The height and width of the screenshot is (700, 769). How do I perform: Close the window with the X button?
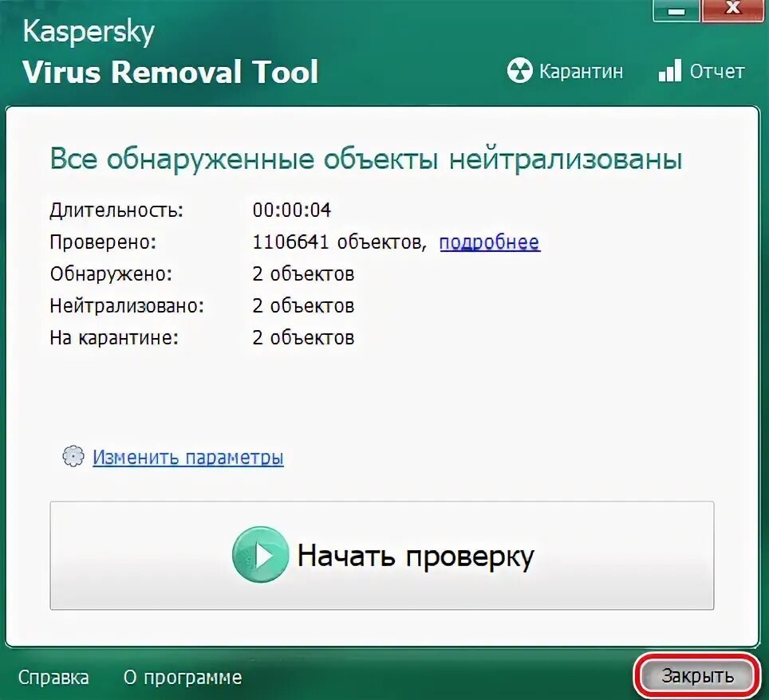733,10
